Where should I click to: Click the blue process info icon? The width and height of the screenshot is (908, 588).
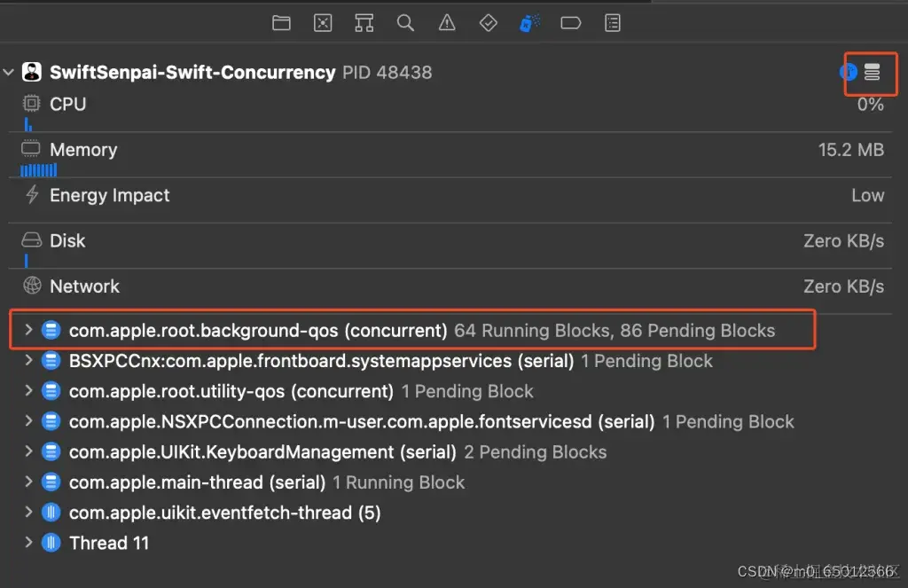848,73
